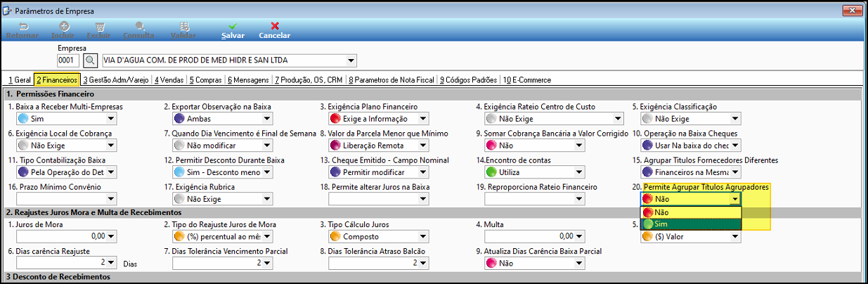Open Valor da Parcela Menor que Mínimo dropdown
This screenshot has width=868, height=284.
[422, 146]
